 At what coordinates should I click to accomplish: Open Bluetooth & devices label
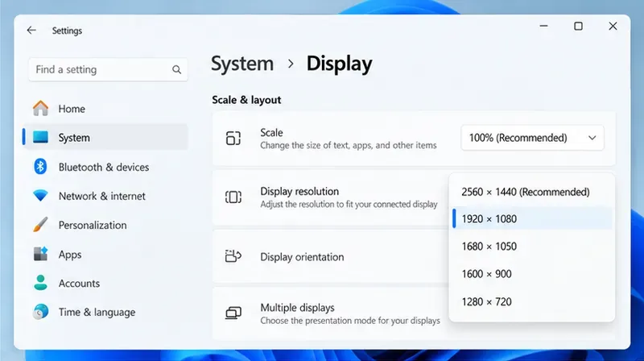(104, 167)
